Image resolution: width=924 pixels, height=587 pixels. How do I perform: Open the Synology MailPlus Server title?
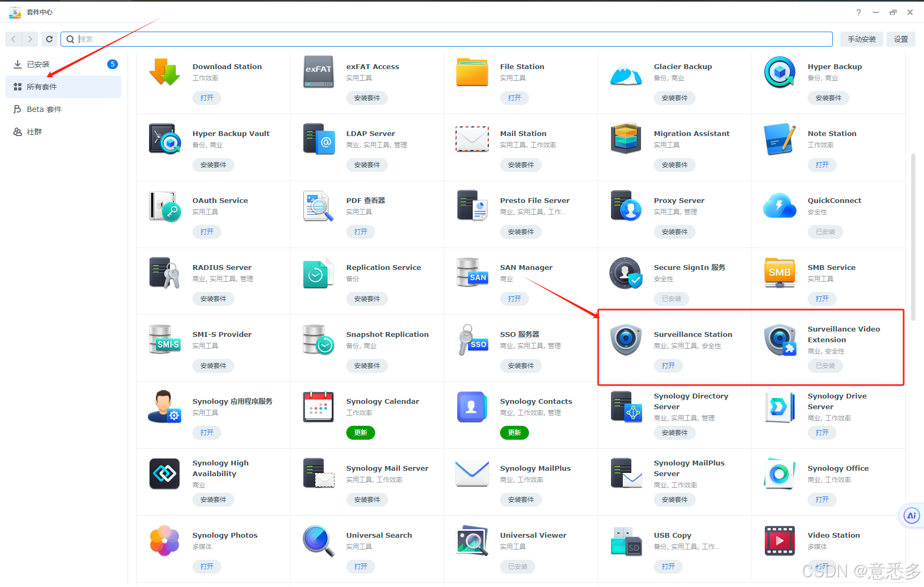coord(689,468)
